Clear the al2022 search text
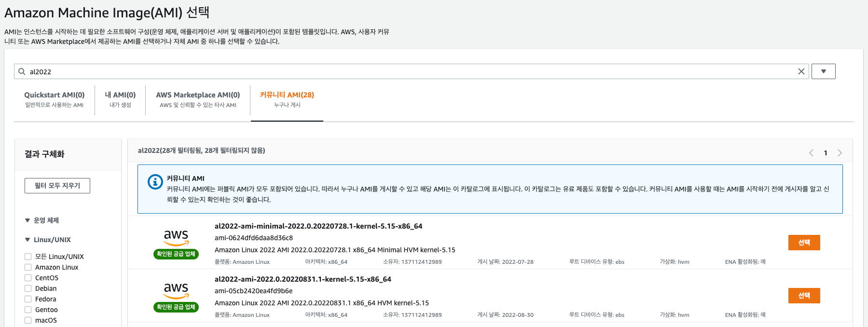This screenshot has height=327, width=868. click(801, 71)
